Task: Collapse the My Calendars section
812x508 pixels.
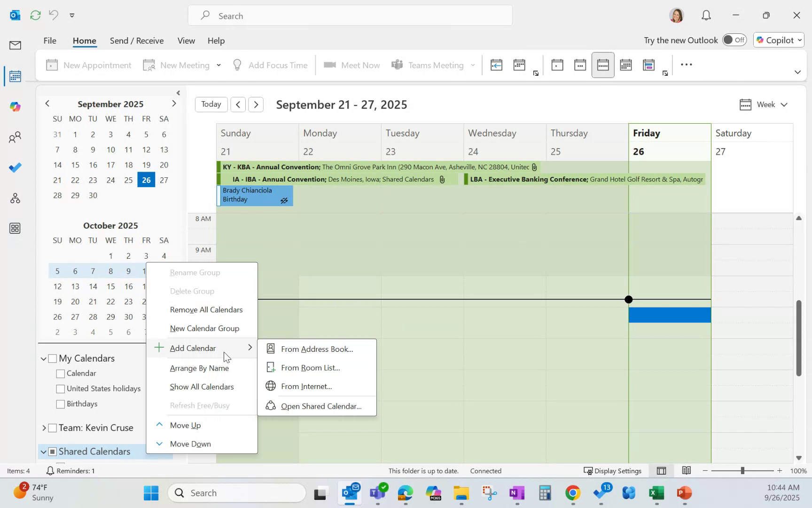Action: tap(43, 358)
